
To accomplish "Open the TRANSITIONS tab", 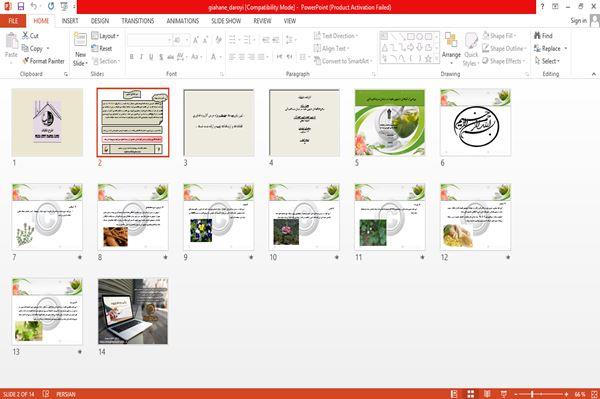I will tap(138, 21).
